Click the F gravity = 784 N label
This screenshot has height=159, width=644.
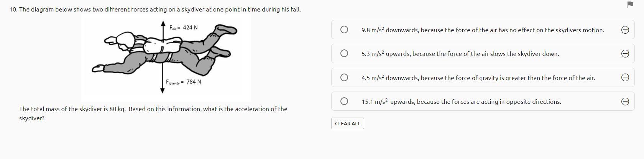(x=183, y=82)
